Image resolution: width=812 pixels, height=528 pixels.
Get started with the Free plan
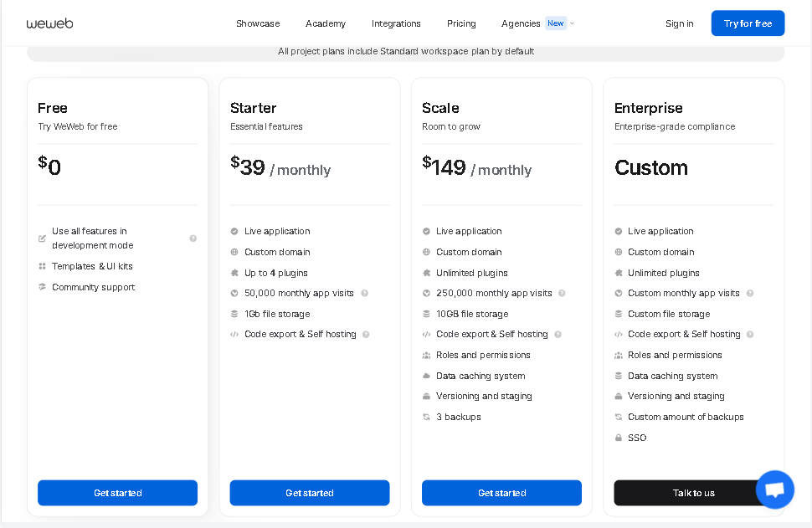[117, 493]
